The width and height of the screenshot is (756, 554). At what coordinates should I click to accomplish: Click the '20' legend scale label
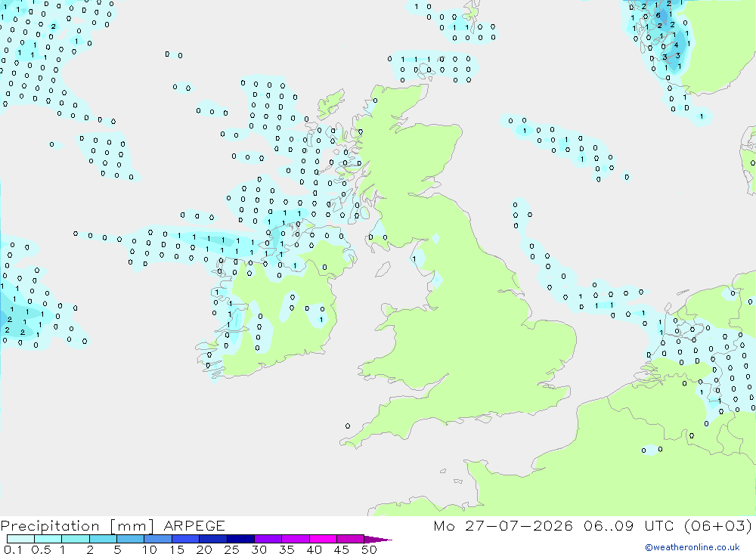pyautogui.click(x=204, y=549)
